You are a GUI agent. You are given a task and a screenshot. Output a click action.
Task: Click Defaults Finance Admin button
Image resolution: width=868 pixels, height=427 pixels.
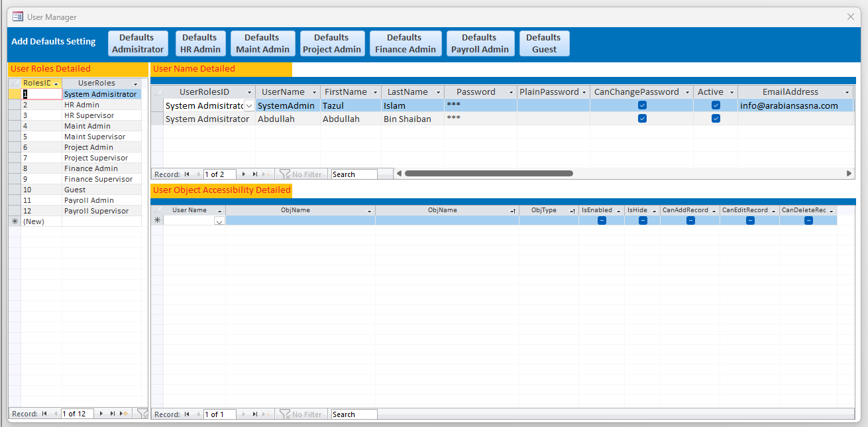click(x=405, y=43)
